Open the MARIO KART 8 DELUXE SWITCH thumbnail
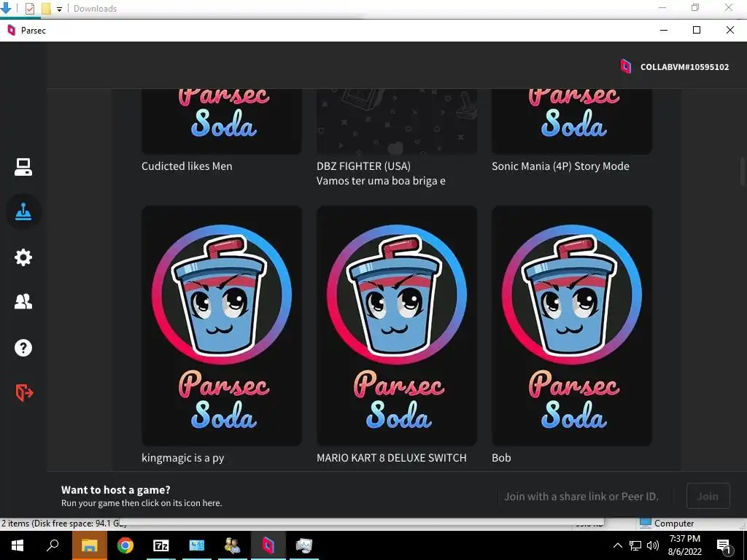This screenshot has height=560, width=747. coord(397,326)
